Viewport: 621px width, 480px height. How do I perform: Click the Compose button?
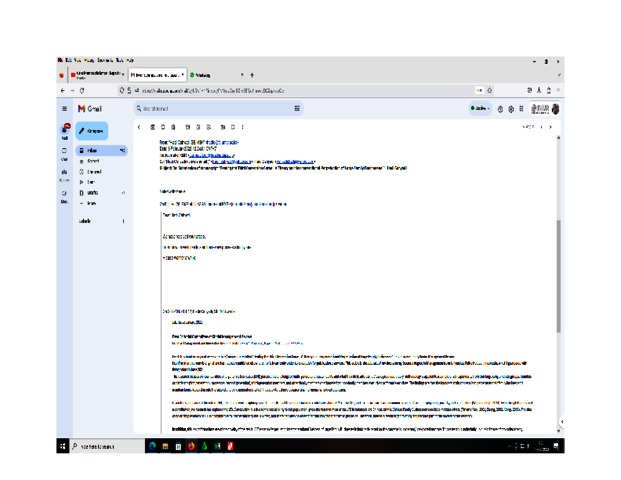click(x=91, y=130)
